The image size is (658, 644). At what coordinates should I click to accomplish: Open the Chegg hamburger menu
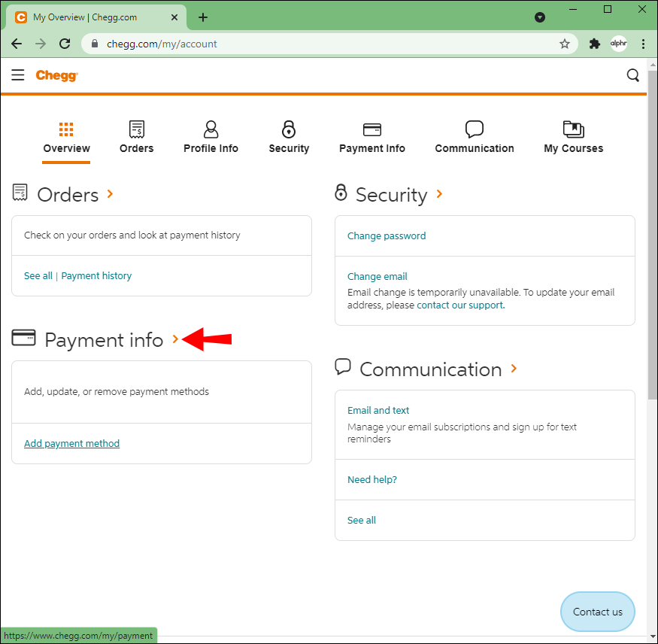[17, 75]
